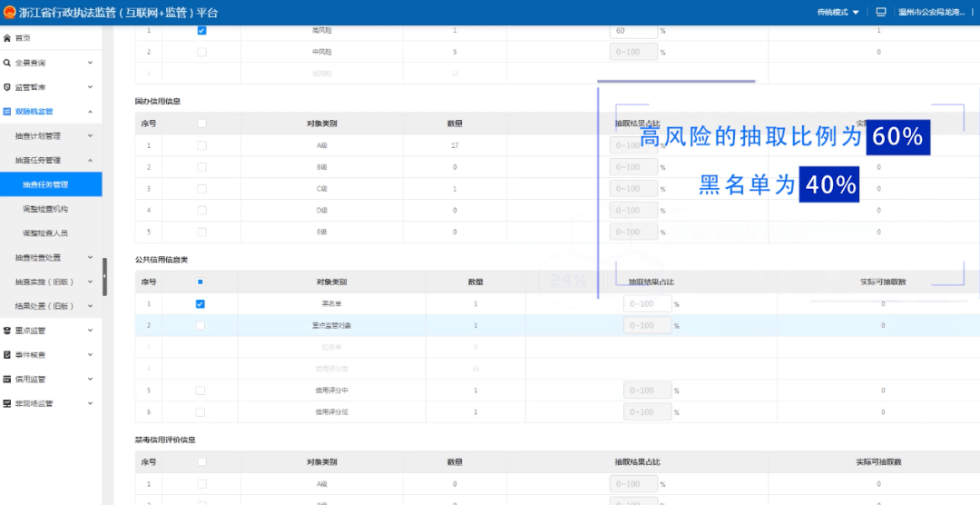Expand the 抽查检查处置 chevron
The height and width of the screenshot is (505, 980).
91,257
